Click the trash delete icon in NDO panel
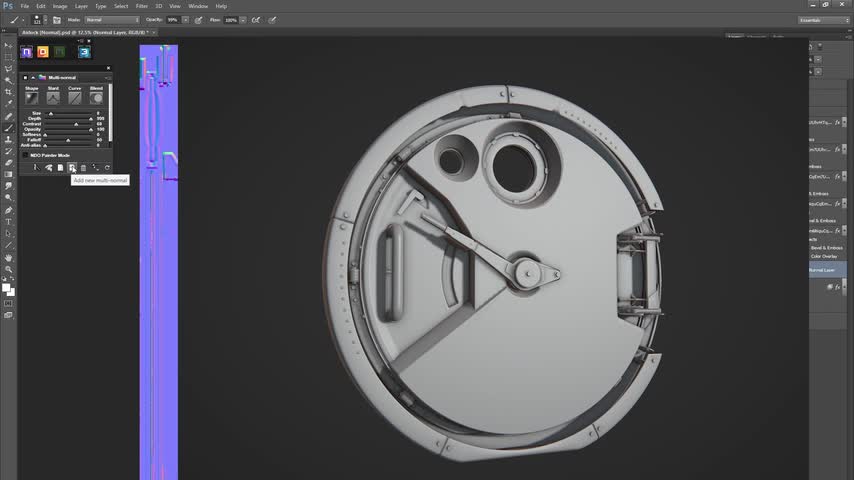854x480 pixels. [x=83, y=168]
